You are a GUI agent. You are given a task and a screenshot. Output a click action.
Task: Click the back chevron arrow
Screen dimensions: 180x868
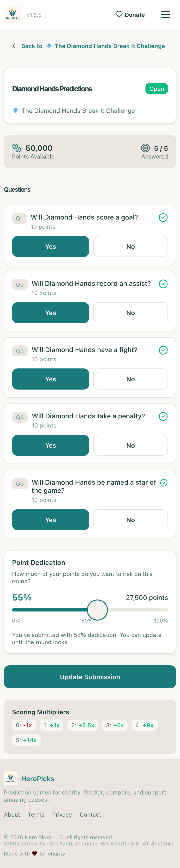pyautogui.click(x=14, y=46)
